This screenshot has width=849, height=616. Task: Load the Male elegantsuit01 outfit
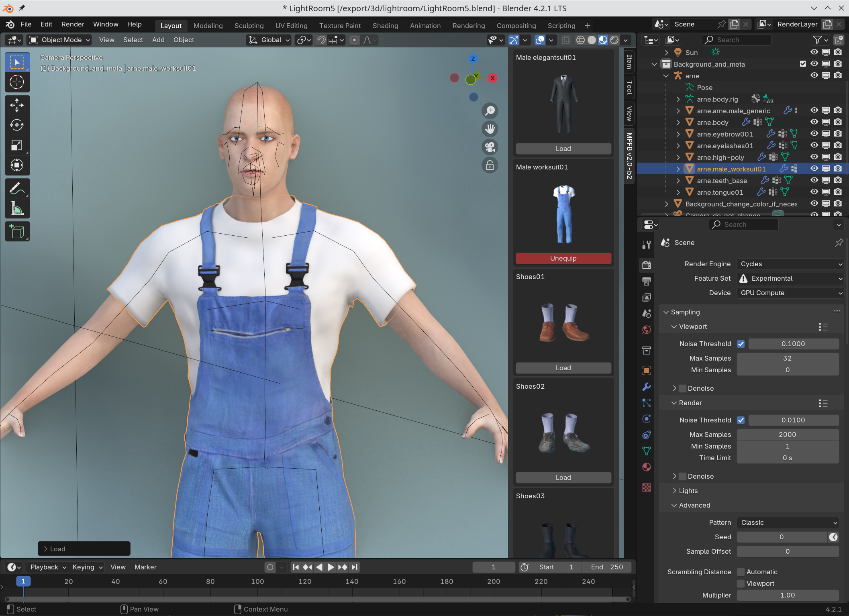coord(563,149)
